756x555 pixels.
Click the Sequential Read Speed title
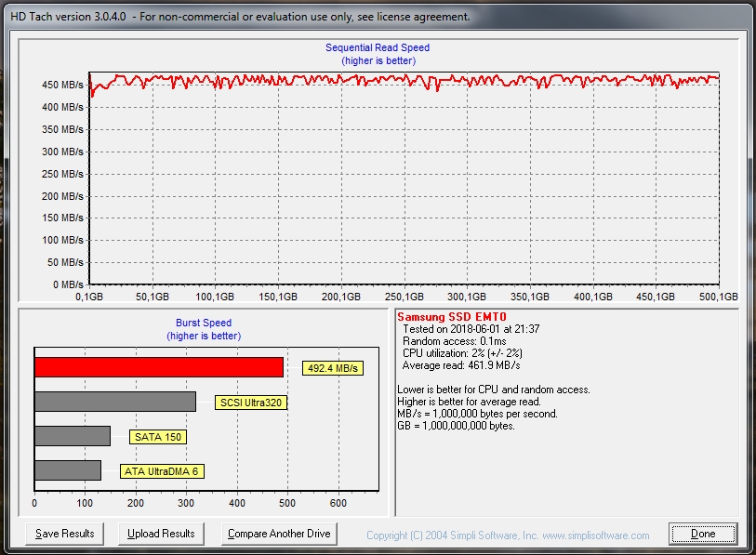[x=378, y=47]
